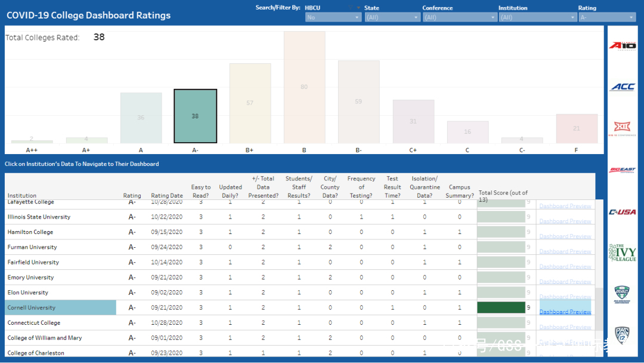Click the C-USA conference logo
This screenshot has height=363, width=644.
tap(622, 212)
